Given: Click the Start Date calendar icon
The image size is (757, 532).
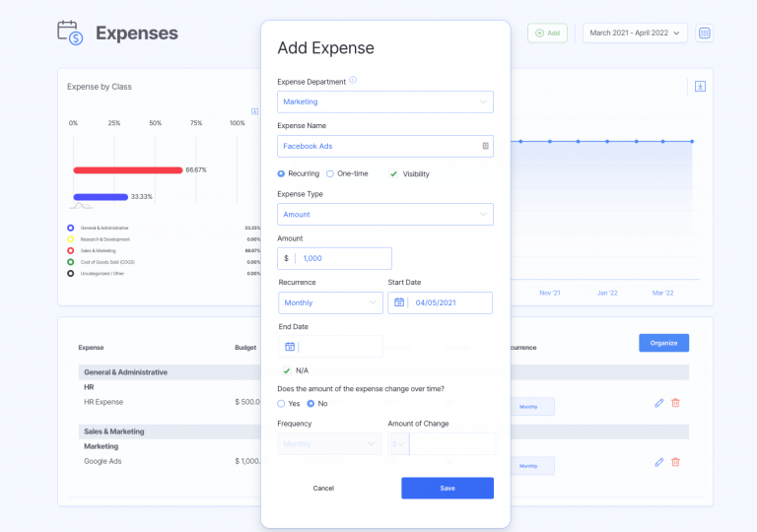Looking at the screenshot, I should click(x=399, y=302).
